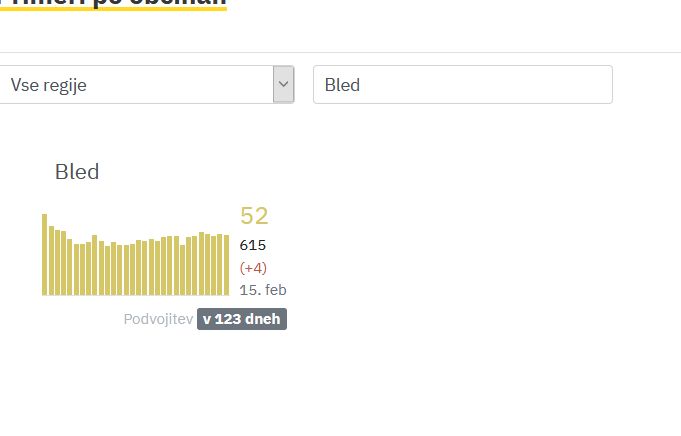Click the dropdown arrow beside Vse regije
The height and width of the screenshot is (436, 681).
pyautogui.click(x=283, y=85)
